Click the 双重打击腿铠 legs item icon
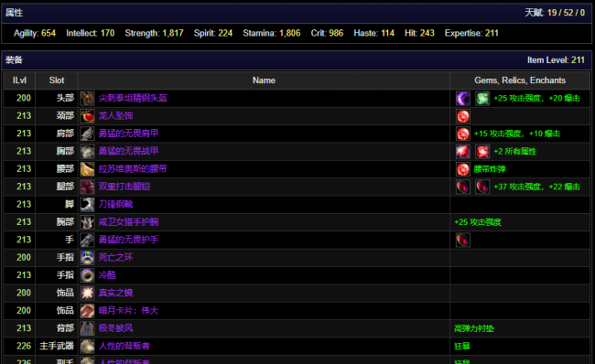Screen dimensions: 595x364 [87, 187]
